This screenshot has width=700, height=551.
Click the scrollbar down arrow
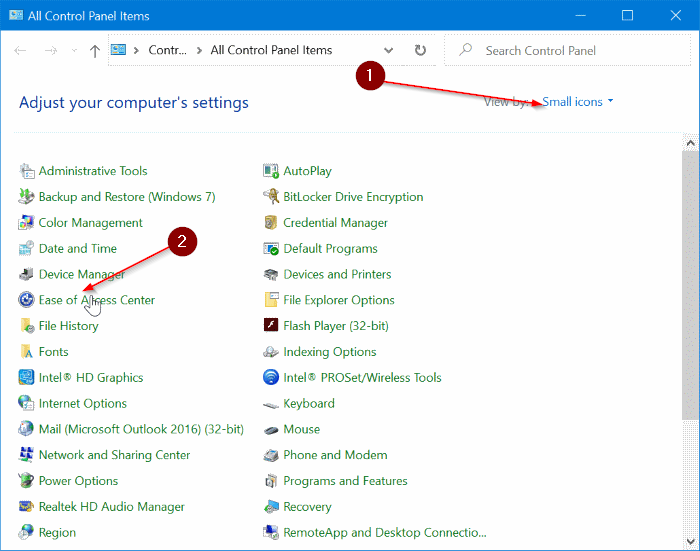(x=691, y=542)
